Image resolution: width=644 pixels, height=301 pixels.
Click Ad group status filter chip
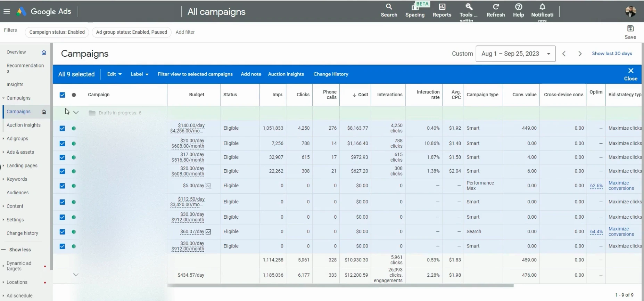pyautogui.click(x=132, y=32)
